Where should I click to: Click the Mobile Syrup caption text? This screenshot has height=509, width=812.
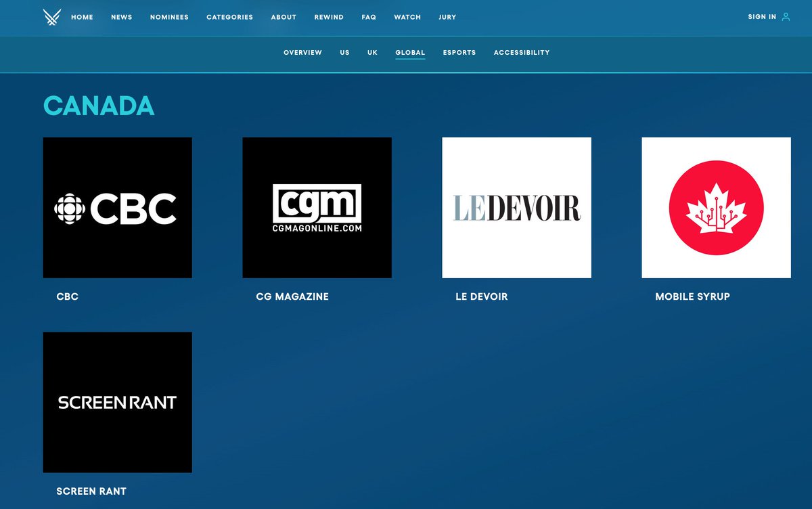692,296
